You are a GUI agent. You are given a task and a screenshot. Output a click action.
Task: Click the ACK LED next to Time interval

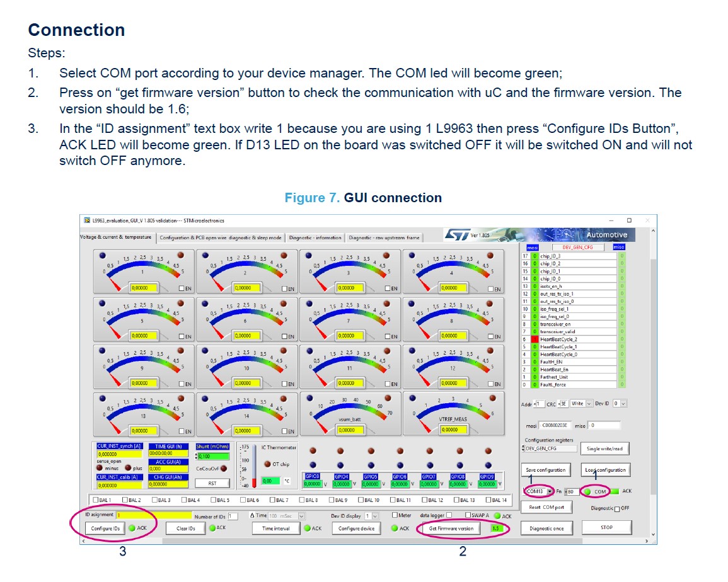pos(307,528)
